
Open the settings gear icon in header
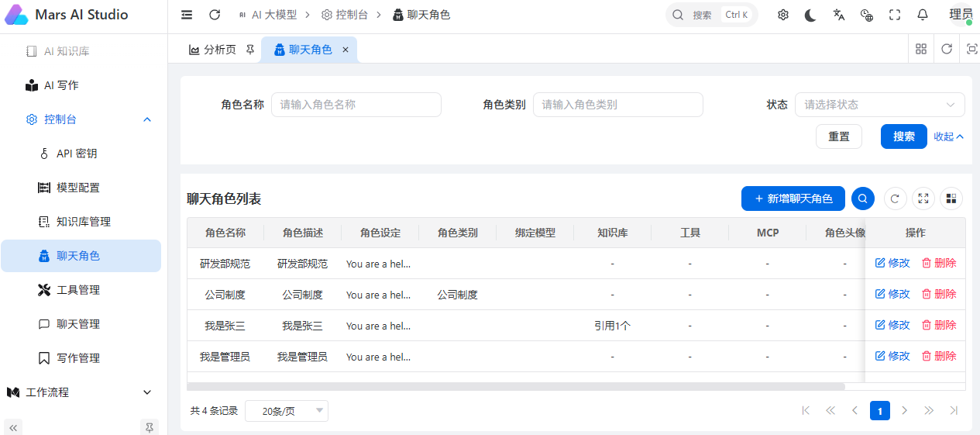783,15
